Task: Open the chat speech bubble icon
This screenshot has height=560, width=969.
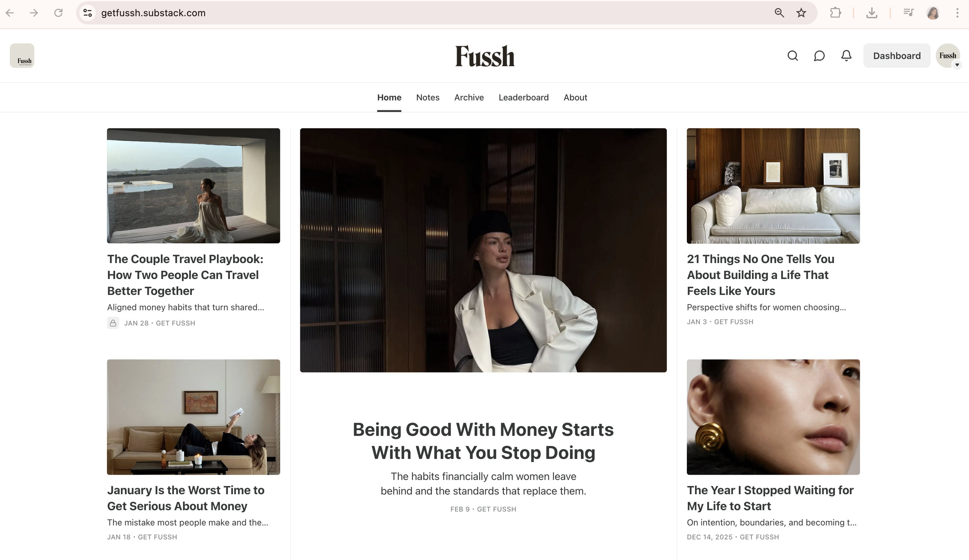Action: [x=819, y=56]
